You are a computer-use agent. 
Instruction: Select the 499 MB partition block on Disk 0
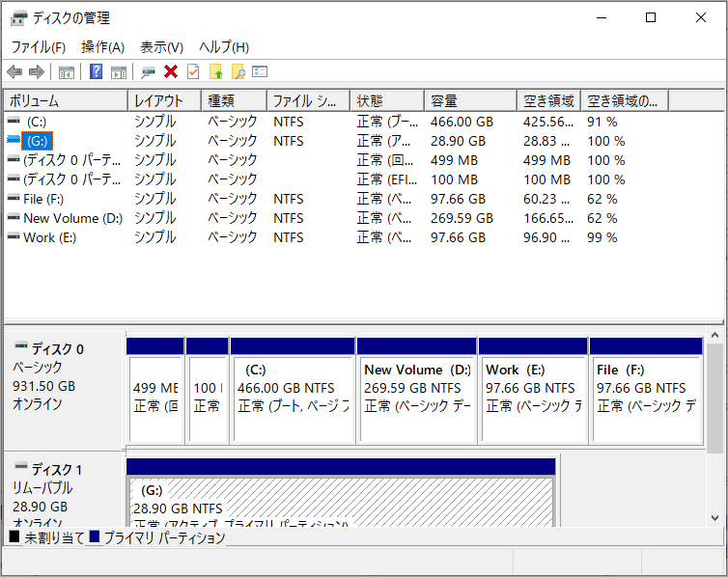tap(155, 391)
